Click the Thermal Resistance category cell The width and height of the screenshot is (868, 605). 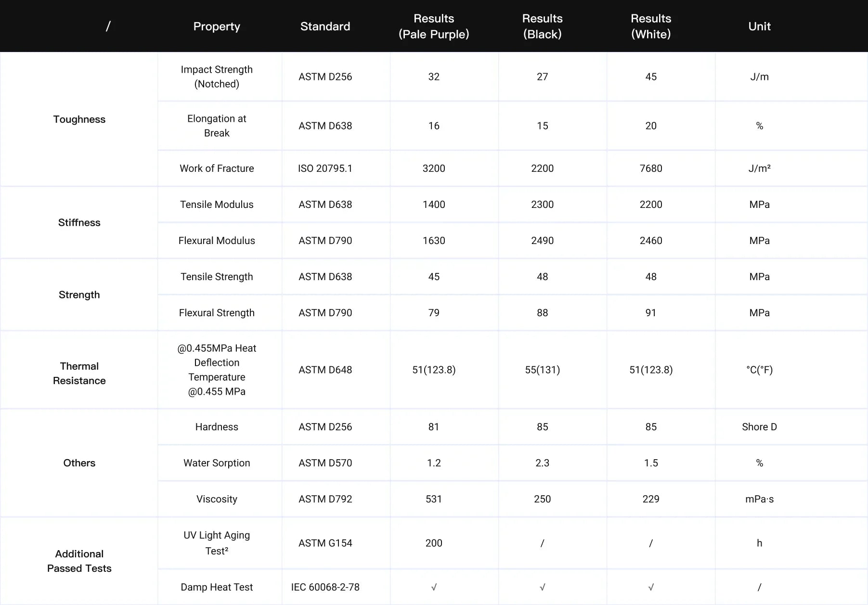pyautogui.click(x=79, y=373)
